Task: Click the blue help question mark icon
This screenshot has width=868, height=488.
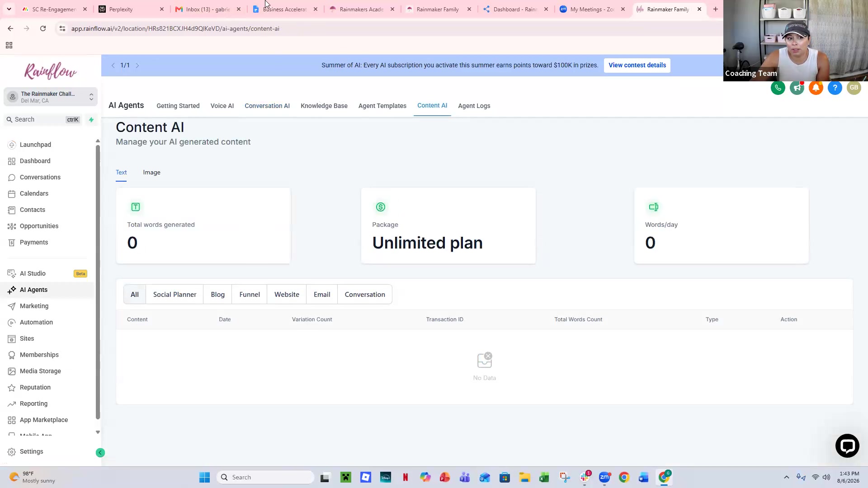Action: click(835, 88)
